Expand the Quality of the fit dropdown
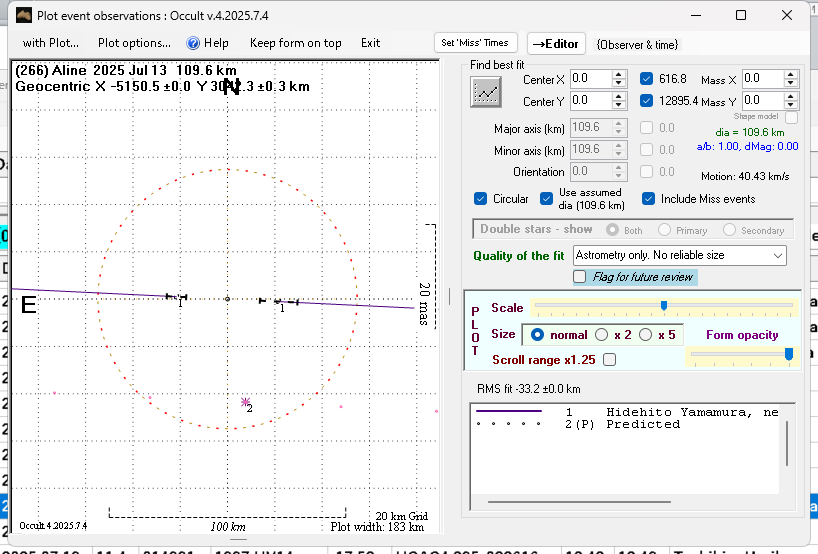Screen dimensions: 818x554 (777, 256)
